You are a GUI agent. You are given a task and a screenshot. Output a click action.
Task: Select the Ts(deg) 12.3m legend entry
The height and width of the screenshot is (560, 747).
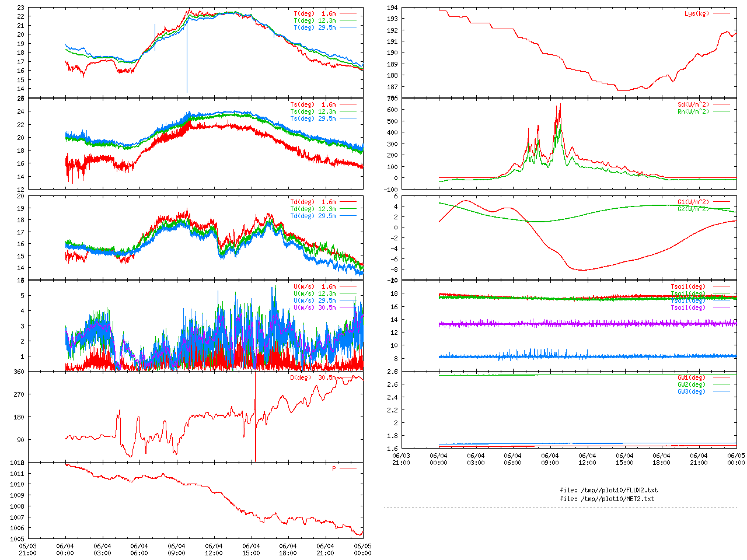(x=313, y=111)
